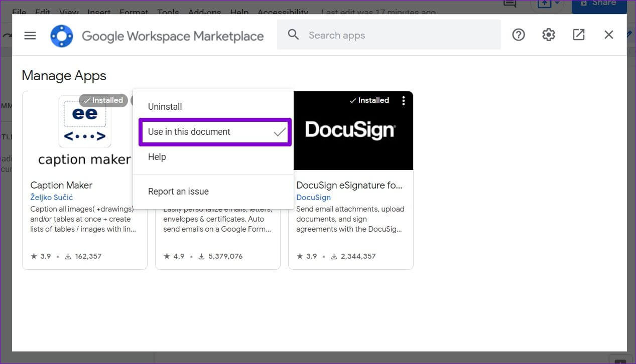Click the DocuSign logo thumbnail

[351, 130]
